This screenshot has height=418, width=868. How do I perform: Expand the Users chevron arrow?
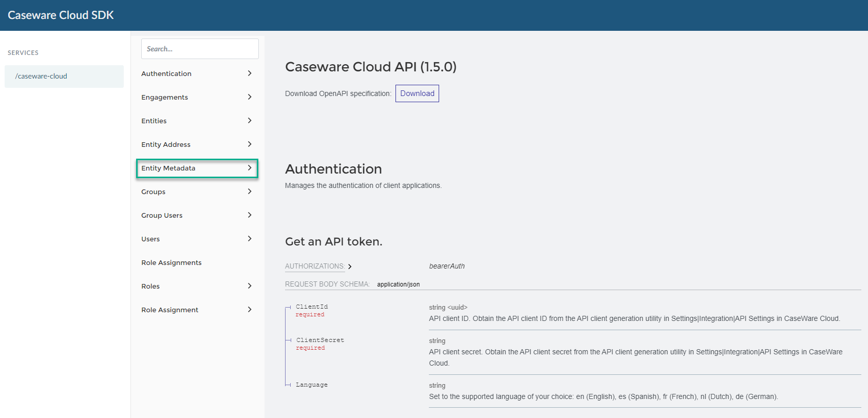(x=250, y=239)
